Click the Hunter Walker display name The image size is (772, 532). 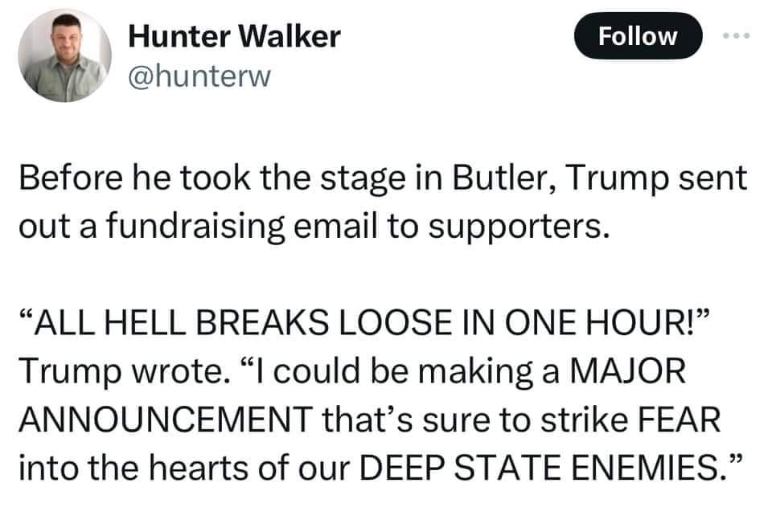point(234,36)
